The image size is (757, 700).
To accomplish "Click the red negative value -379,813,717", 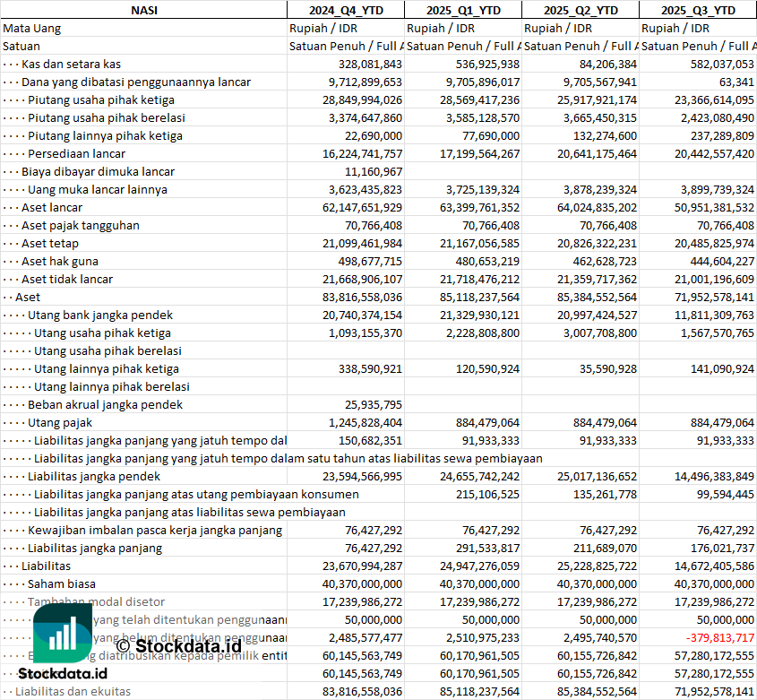I will (719, 637).
